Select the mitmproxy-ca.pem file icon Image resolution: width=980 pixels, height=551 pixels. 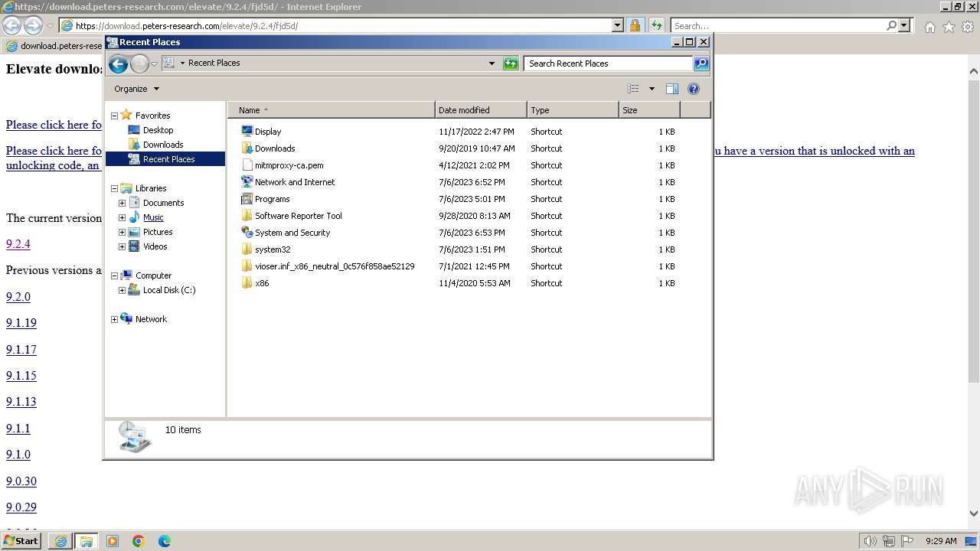click(x=247, y=165)
